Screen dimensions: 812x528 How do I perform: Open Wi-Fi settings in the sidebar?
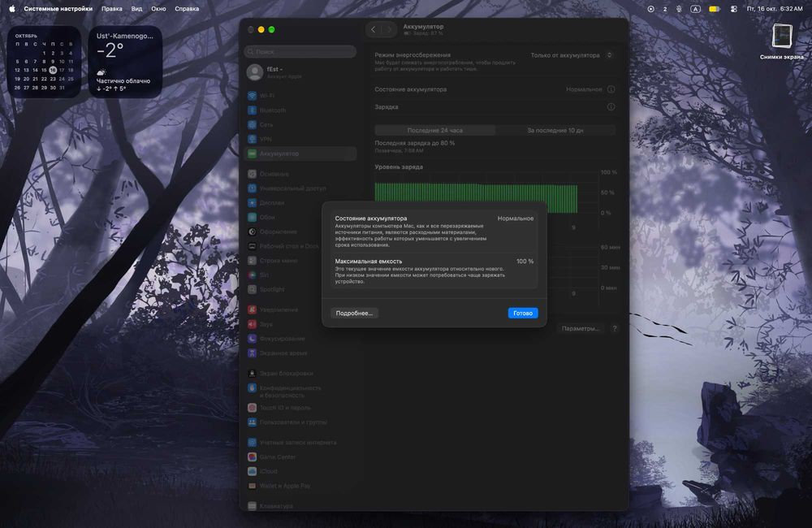(x=300, y=96)
